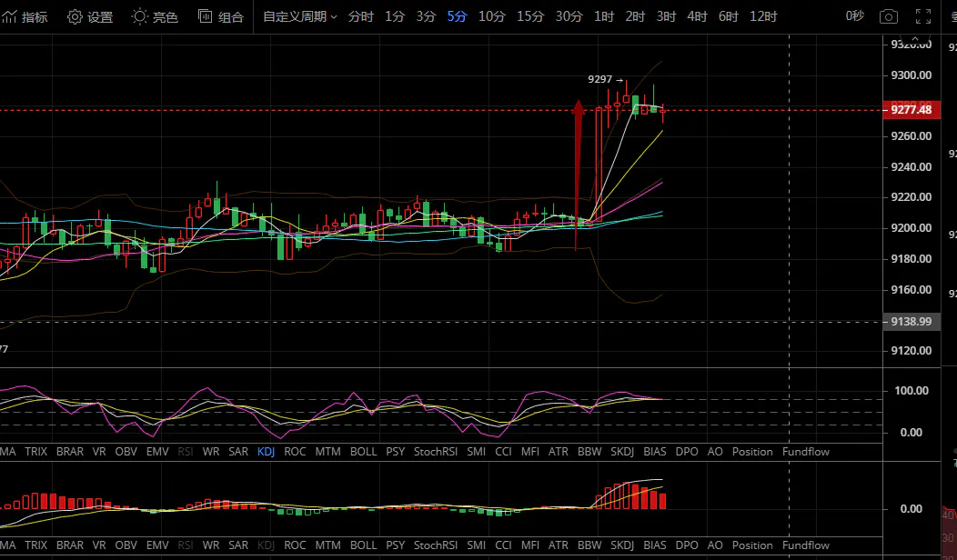
Task: Choose Position in the bottom indicator strip
Action: pyautogui.click(x=752, y=545)
